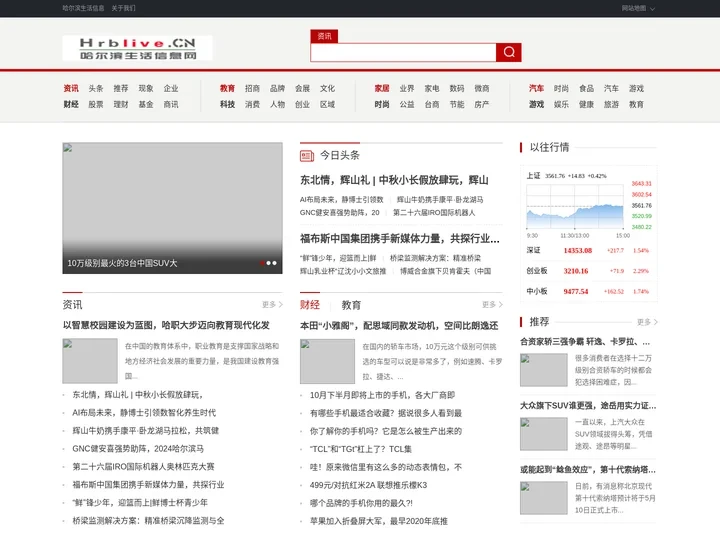720x540 pixels.
Task: Open list item 苹果加入折叠屏大军
Action: point(379,521)
